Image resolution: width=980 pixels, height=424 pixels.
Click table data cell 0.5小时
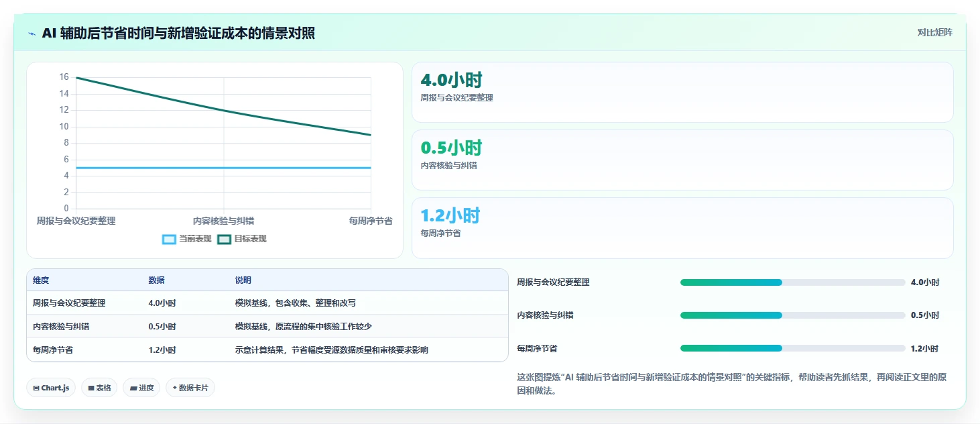click(162, 327)
